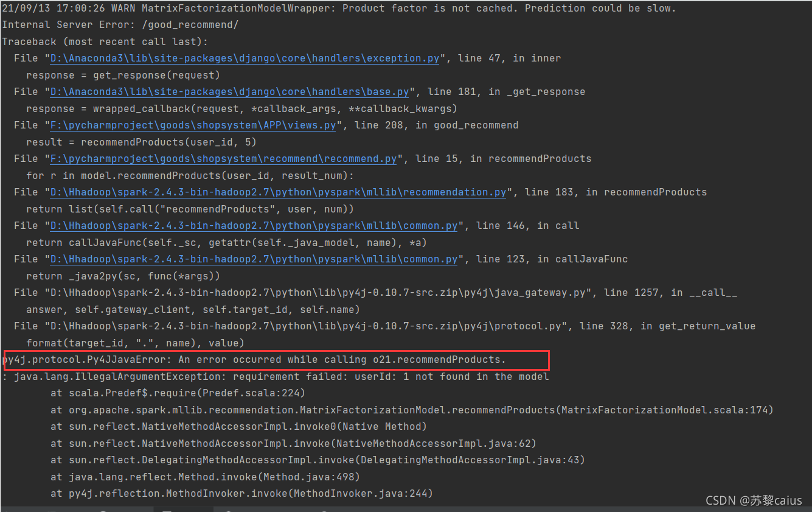The height and width of the screenshot is (512, 812).
Task: Click 'response = get_response(request)' line
Action: (123, 75)
